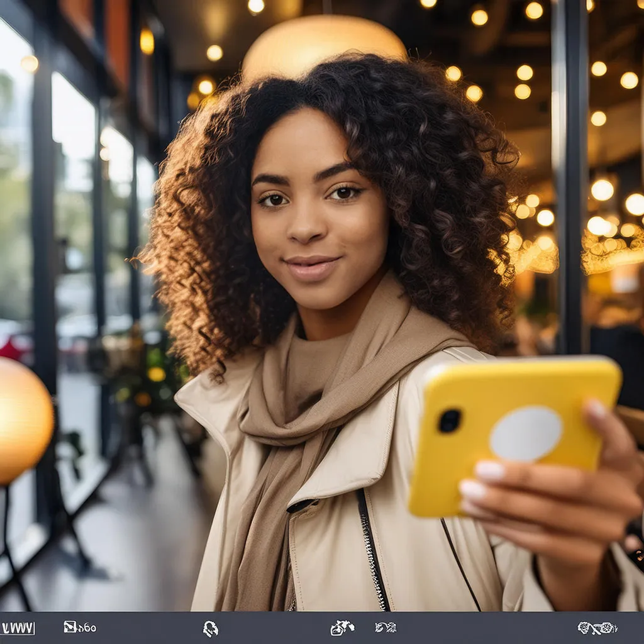Click the large dome pendant lamp at the top
This screenshot has width=644, height=644.
(x=324, y=44)
